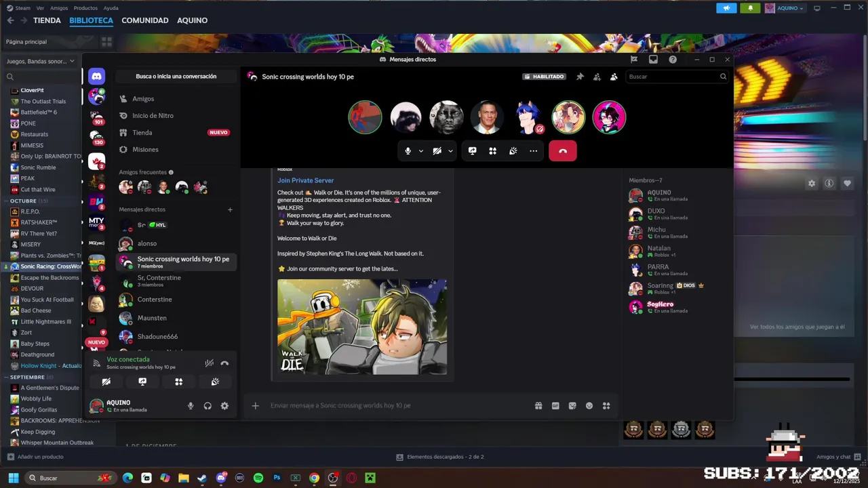Open more call options (three dots)
The width and height of the screenshot is (868, 488).
coord(534,151)
